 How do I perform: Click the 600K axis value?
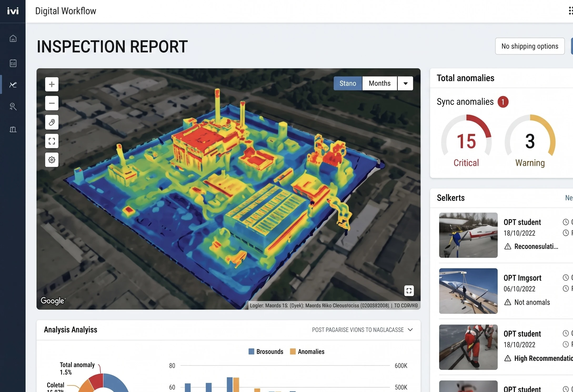tap(401, 366)
